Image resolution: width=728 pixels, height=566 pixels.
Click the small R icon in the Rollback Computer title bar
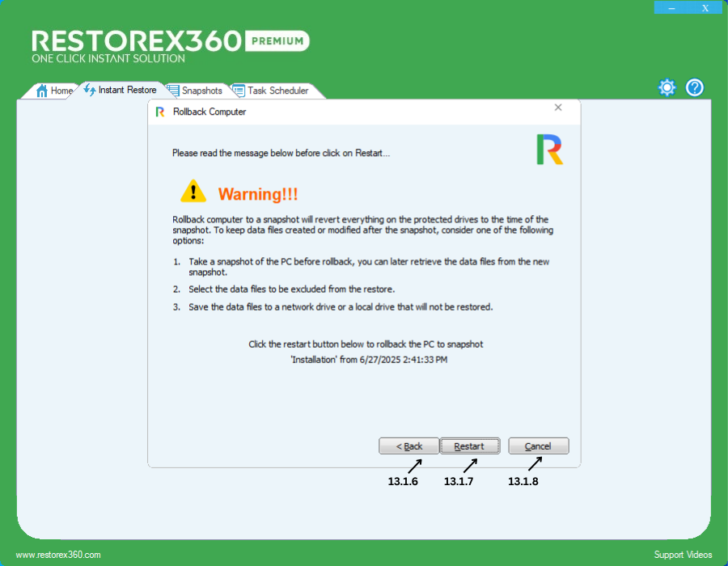click(160, 112)
